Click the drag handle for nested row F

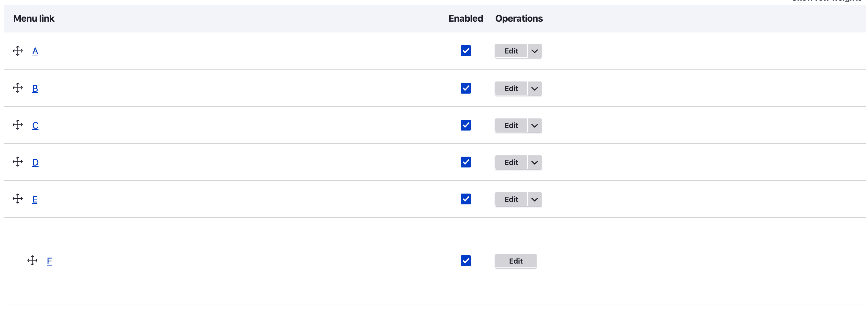pyautogui.click(x=33, y=260)
